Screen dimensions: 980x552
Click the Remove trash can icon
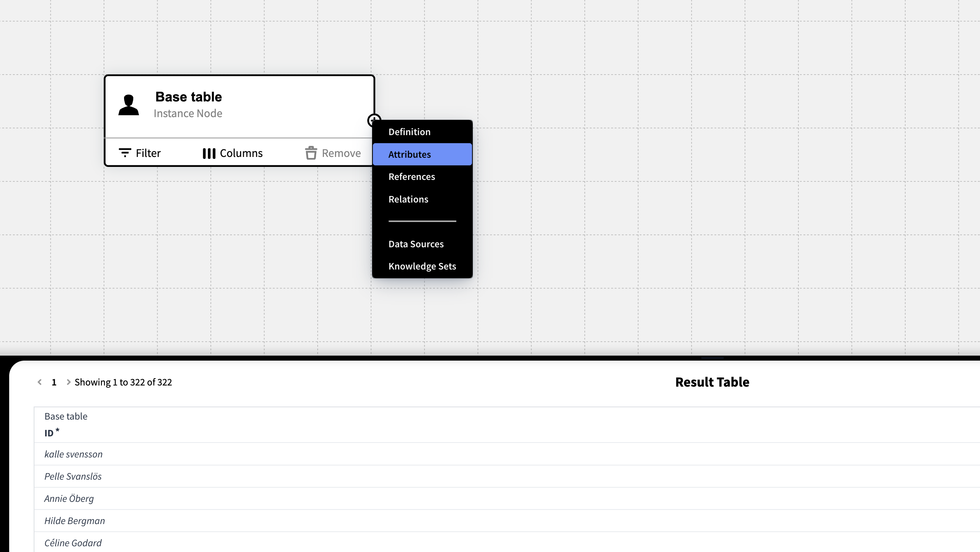pos(311,153)
